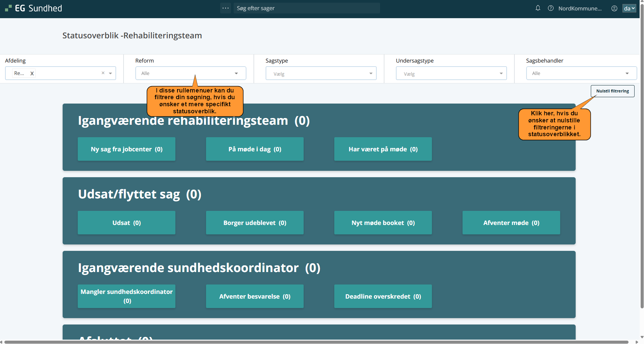Remove the 'Re...' tag in Afdeling
This screenshot has width=644, height=344.
click(32, 73)
